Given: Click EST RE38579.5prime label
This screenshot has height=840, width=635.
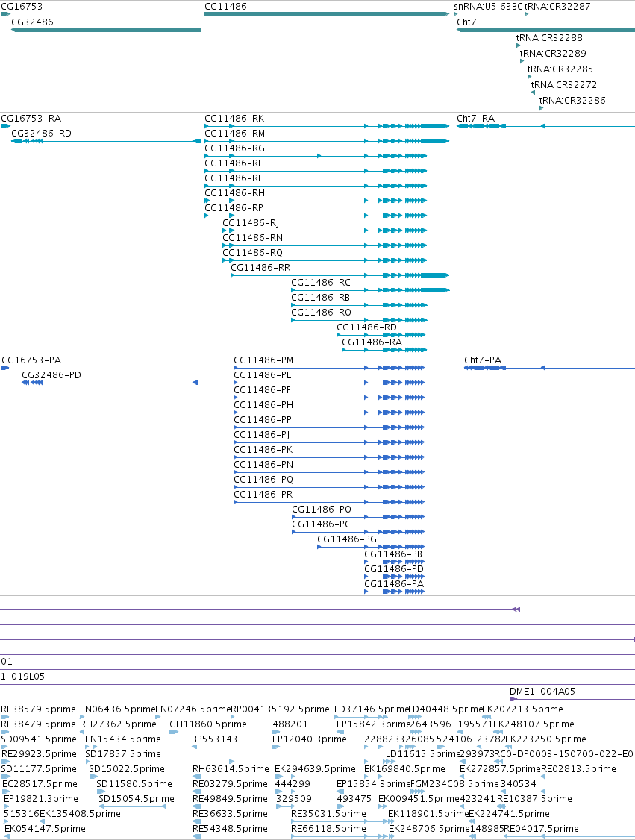Looking at the screenshot, I should pyautogui.click(x=39, y=709).
